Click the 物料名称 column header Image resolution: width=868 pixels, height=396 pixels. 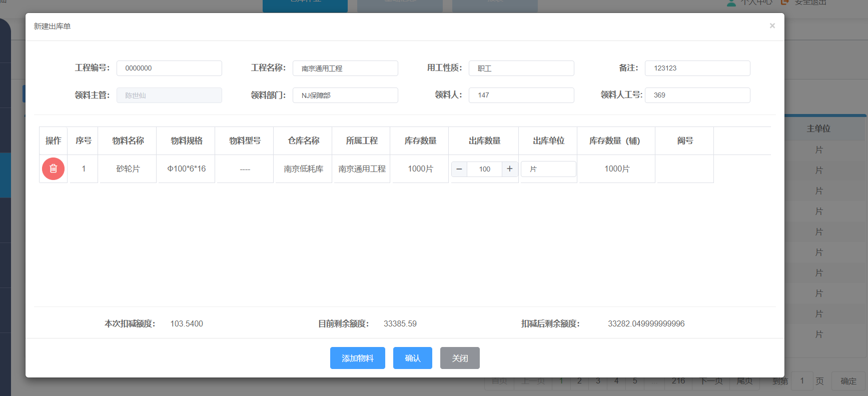[128, 141]
